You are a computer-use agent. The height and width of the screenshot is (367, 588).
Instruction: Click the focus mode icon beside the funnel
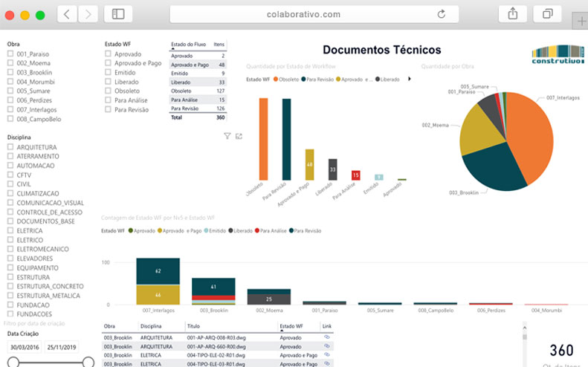click(239, 136)
